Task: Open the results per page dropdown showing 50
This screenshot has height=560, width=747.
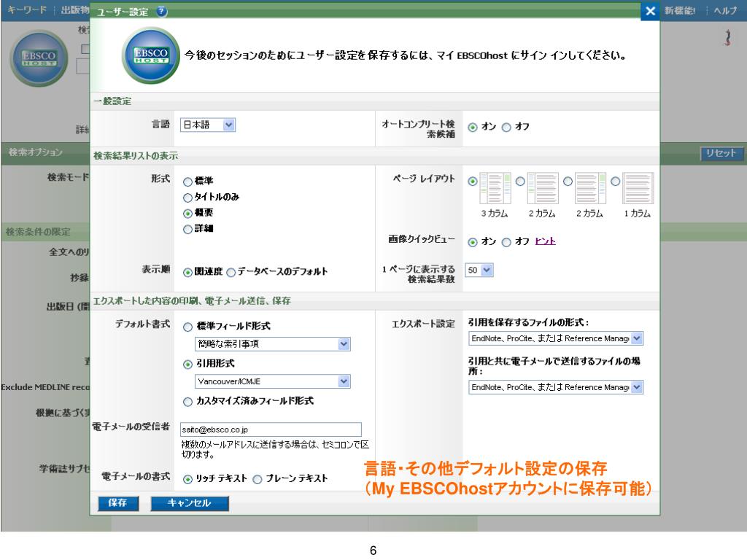Action: pos(479,270)
